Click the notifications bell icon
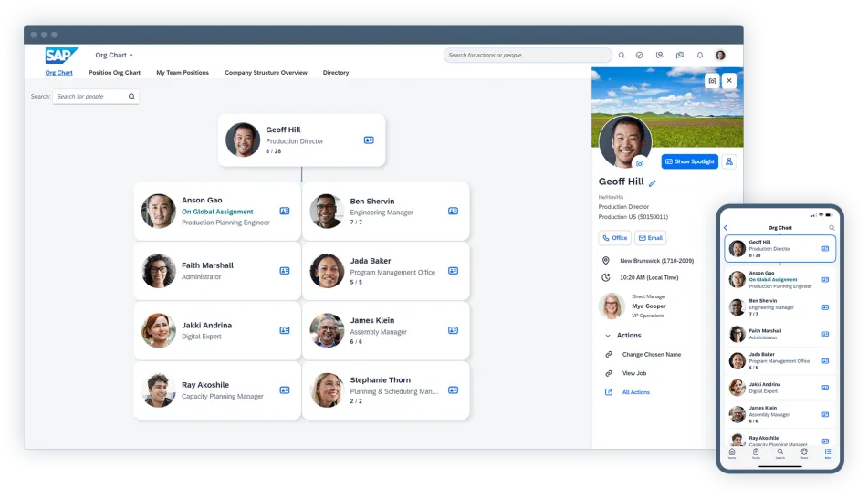The image size is (868, 498). point(700,55)
